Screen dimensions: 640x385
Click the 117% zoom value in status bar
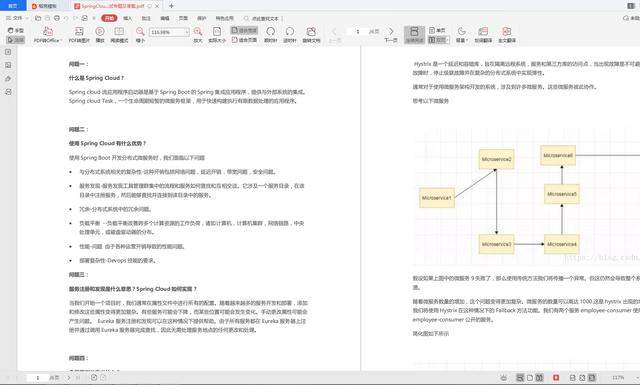tap(618, 378)
